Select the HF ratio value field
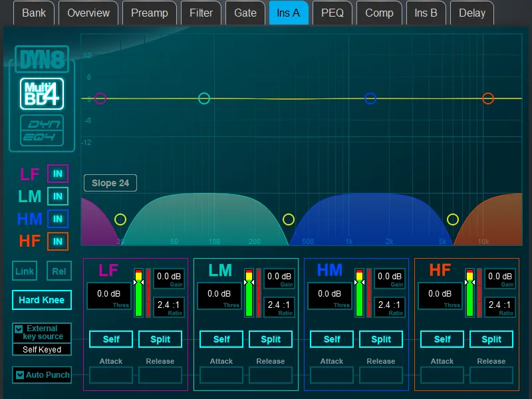The image size is (532, 399). click(500, 307)
